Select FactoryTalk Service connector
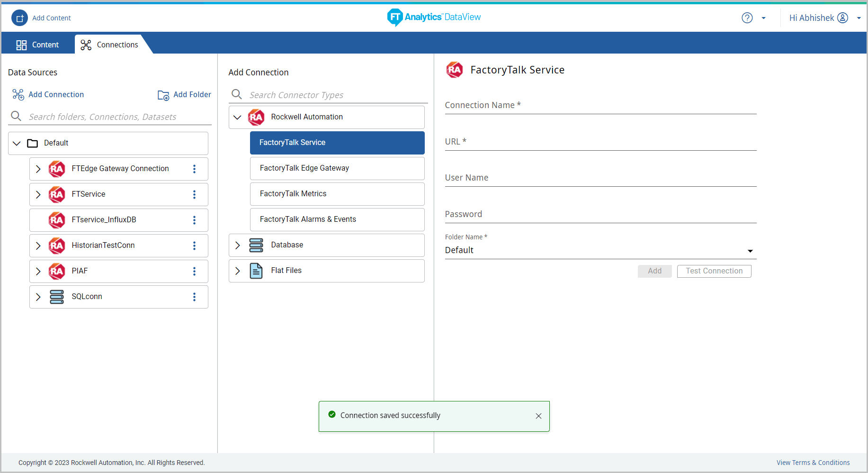 [337, 143]
